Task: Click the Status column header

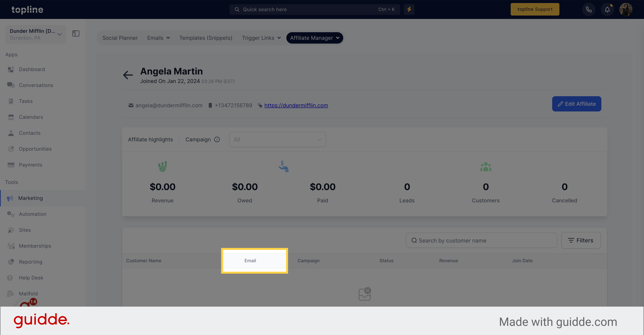Action: click(386, 261)
